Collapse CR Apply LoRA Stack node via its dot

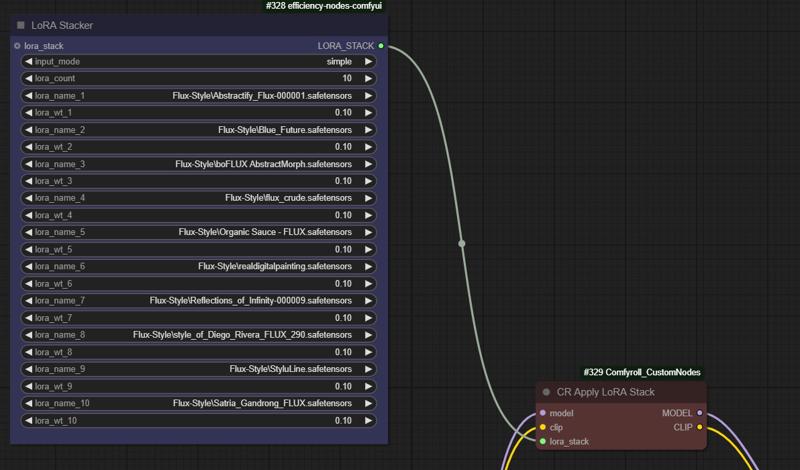coord(546,392)
